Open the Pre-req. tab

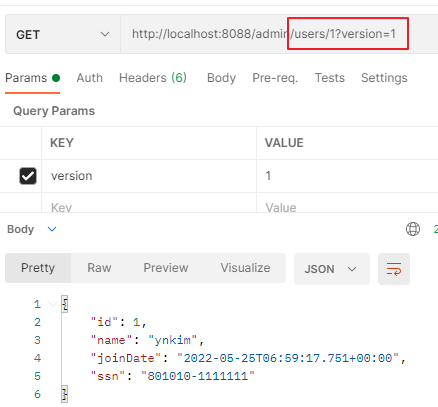point(275,78)
